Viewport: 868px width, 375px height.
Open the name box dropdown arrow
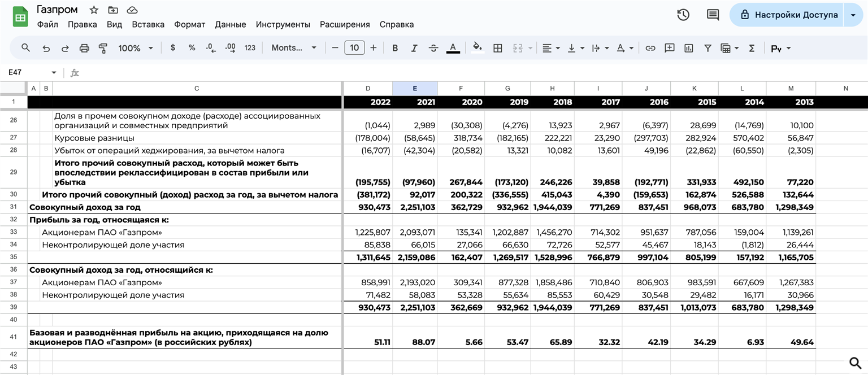(54, 73)
